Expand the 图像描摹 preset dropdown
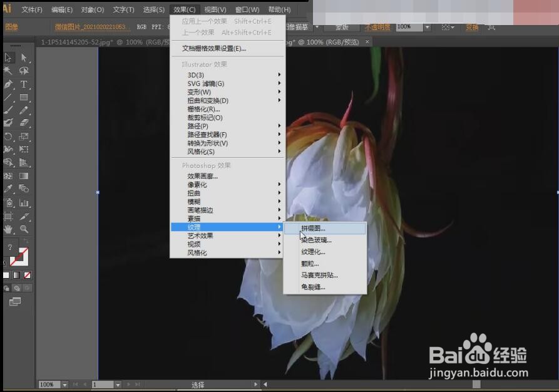Screen dimensions: 559x392 (x=317, y=27)
